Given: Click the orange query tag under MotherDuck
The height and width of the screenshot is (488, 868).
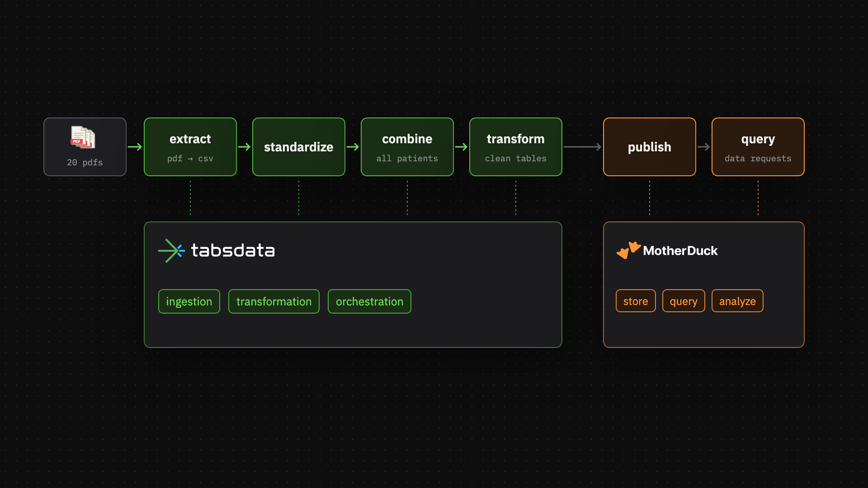Looking at the screenshot, I should (x=684, y=301).
